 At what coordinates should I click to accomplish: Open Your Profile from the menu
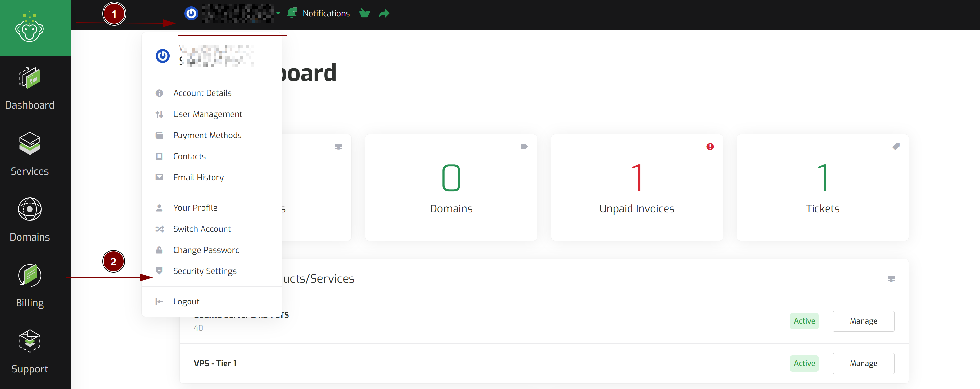pyautogui.click(x=195, y=208)
